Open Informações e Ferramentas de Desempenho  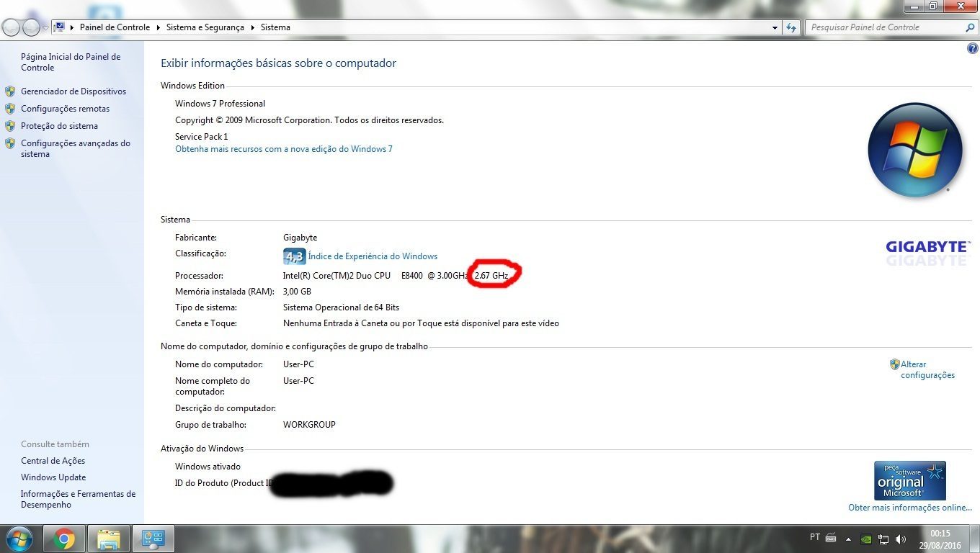(x=78, y=499)
